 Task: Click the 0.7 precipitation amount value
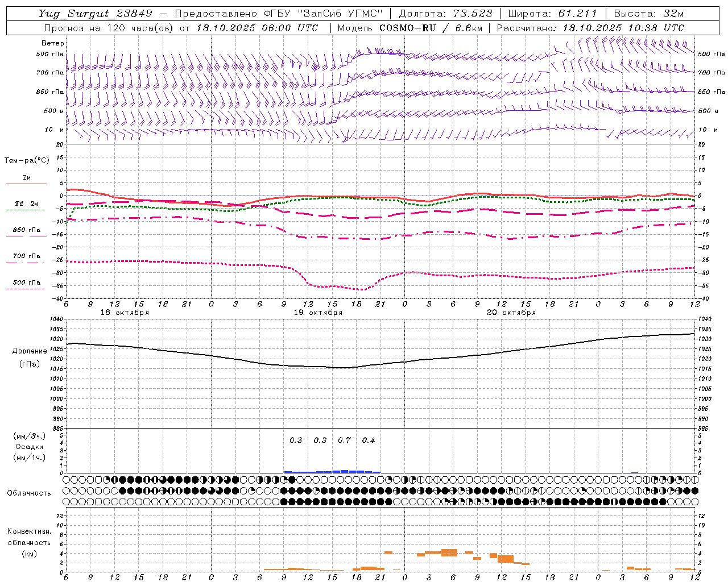click(x=344, y=440)
